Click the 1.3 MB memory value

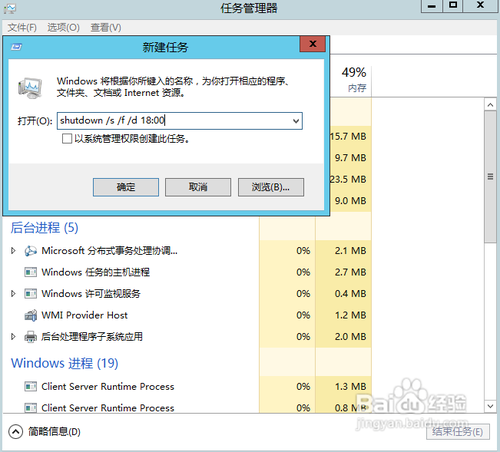point(351,386)
